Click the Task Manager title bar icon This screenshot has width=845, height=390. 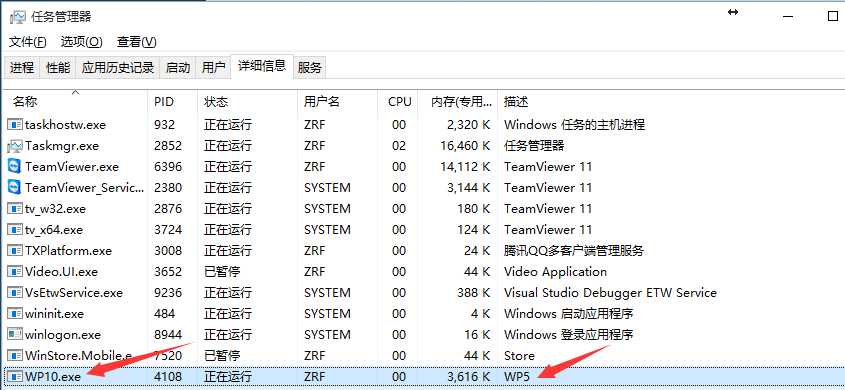pyautogui.click(x=18, y=17)
